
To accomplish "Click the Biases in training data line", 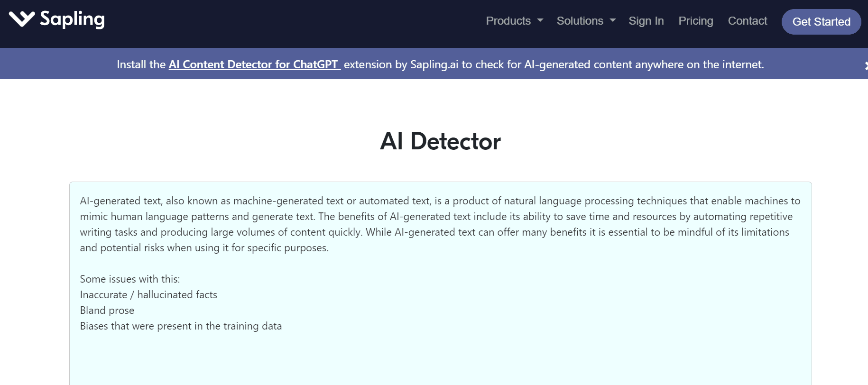I will (x=181, y=326).
